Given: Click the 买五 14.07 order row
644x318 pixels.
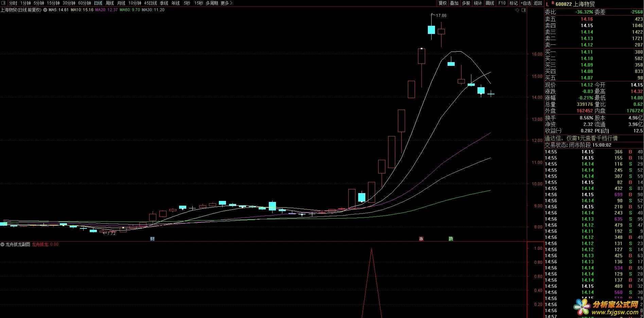Looking at the screenshot, I should (x=594, y=78).
